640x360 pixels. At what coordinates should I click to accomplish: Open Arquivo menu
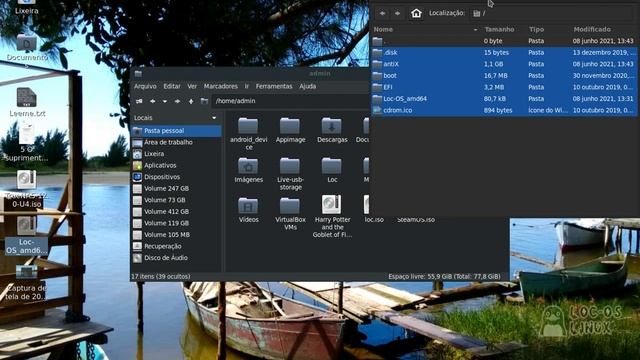pyautogui.click(x=145, y=86)
